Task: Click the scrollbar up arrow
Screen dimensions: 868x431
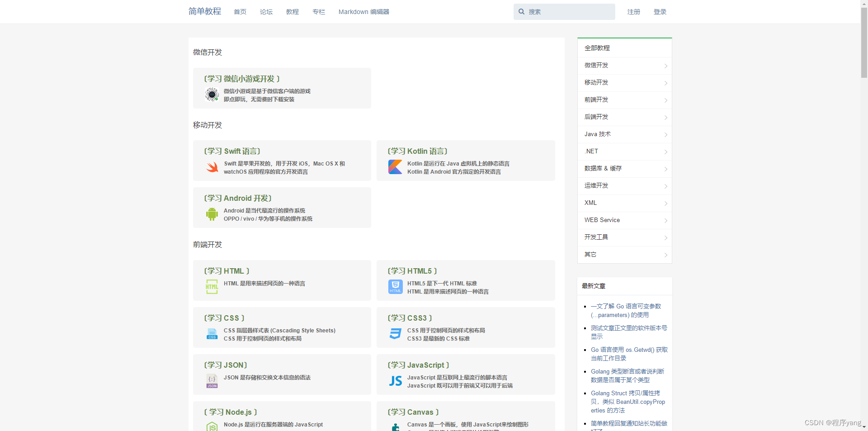Action: tap(864, 3)
